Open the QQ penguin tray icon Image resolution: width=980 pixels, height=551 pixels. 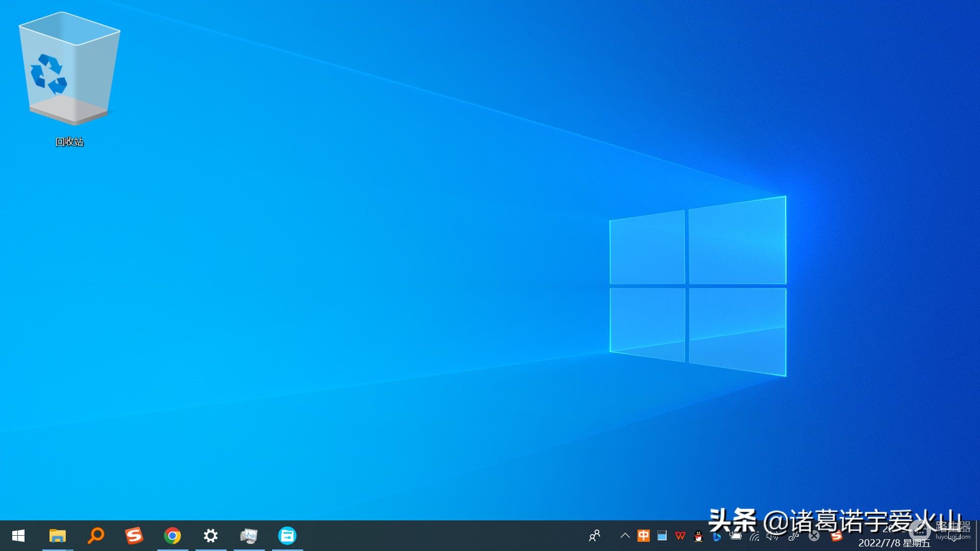tap(699, 536)
